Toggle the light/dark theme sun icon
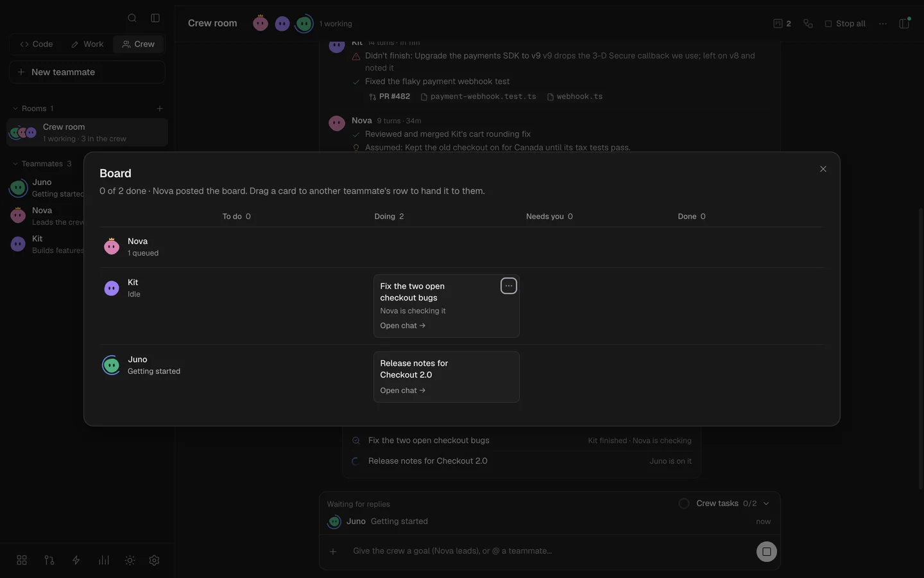The width and height of the screenshot is (924, 578). [130, 560]
